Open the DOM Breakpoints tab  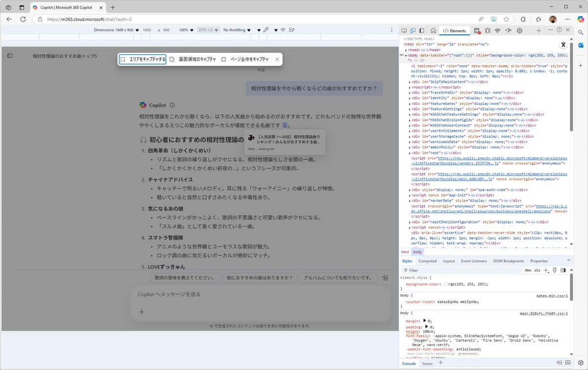point(508,261)
